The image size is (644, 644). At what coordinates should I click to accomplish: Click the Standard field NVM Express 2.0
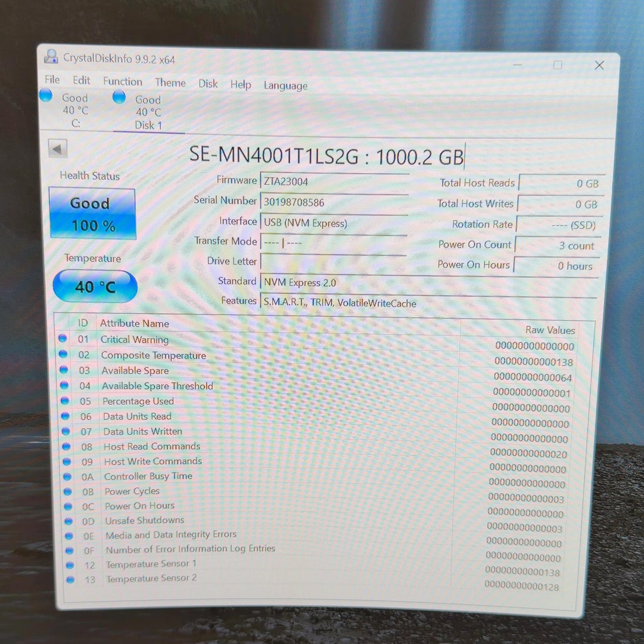tap(429, 283)
